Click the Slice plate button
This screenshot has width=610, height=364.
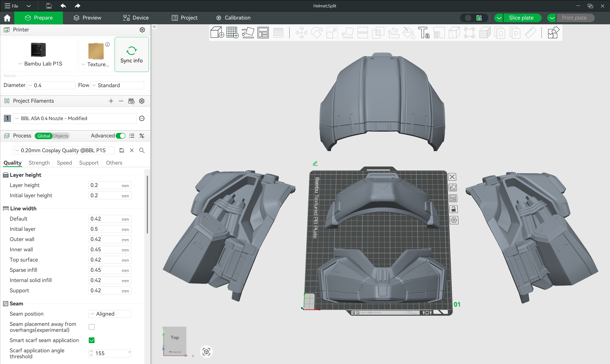coord(521,18)
